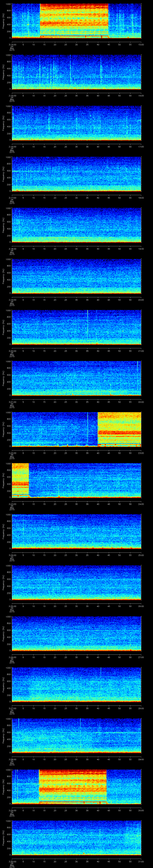The width and height of the screenshot is (153, 868).
Task: Click the '3:27:00' start time label
Action: [x=12, y=708]
